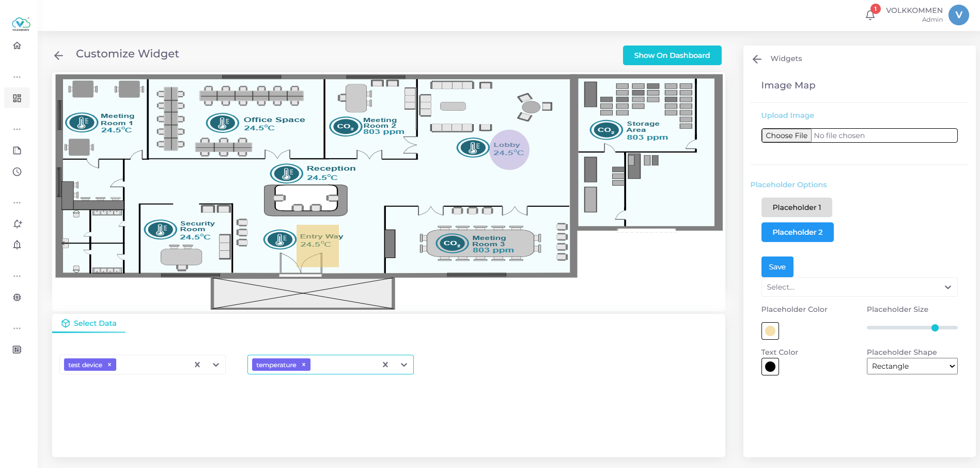980x468 pixels.
Task: Open the Placeholder Color swatch
Action: click(770, 330)
